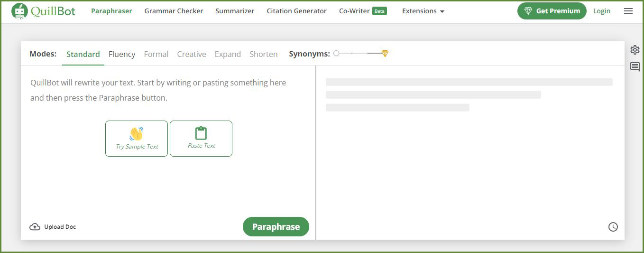Click the QuillBot brand name text
The width and height of the screenshot is (644, 253).
pos(53,11)
